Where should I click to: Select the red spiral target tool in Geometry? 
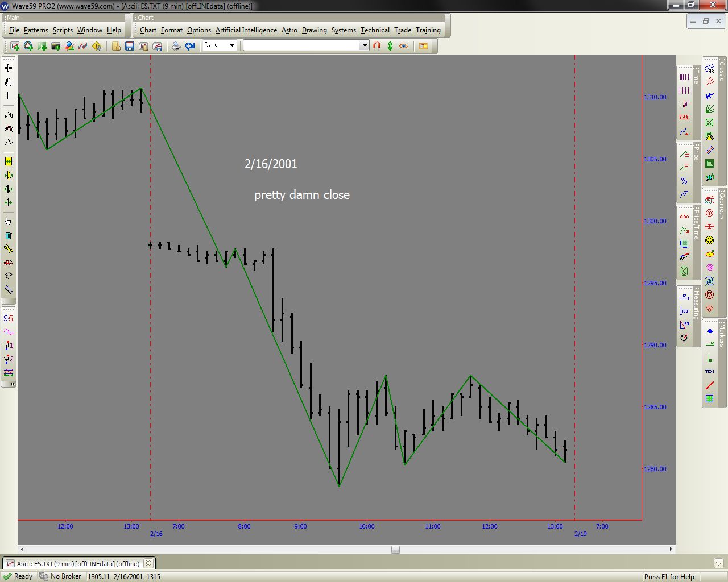click(710, 213)
